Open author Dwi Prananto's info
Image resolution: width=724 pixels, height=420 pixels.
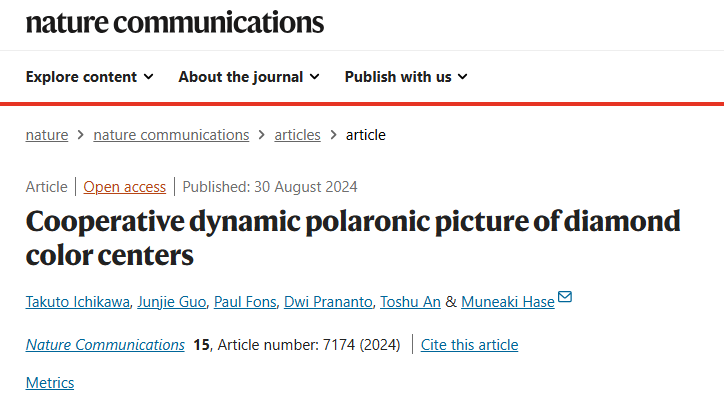(x=328, y=302)
